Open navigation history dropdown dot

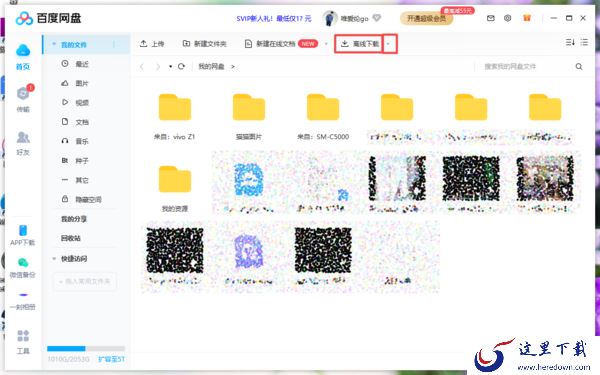[x=170, y=67]
